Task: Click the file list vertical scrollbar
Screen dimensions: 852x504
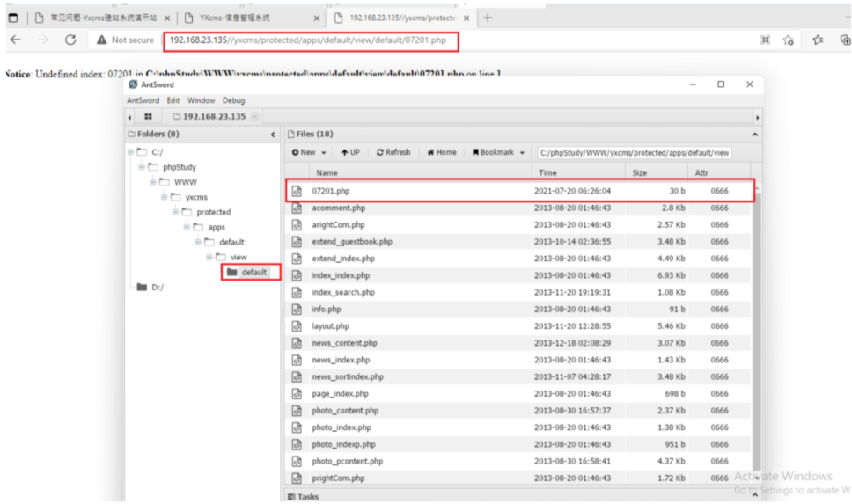Action: 757,332
